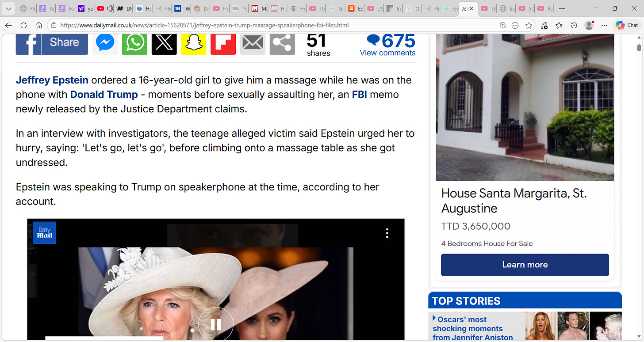This screenshot has width=644, height=342.
Task: Open the grey generic share icon
Action: (282, 44)
